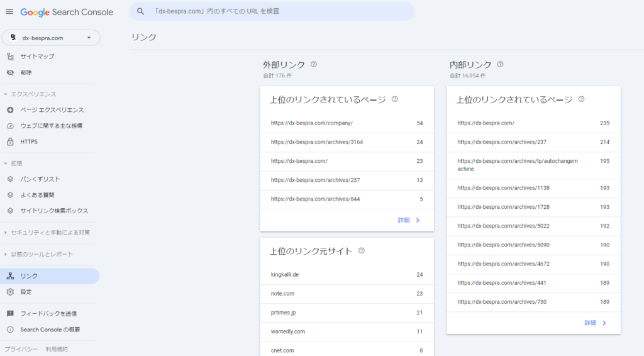Click the sitelinks searchbox layers icon

[x=10, y=211]
